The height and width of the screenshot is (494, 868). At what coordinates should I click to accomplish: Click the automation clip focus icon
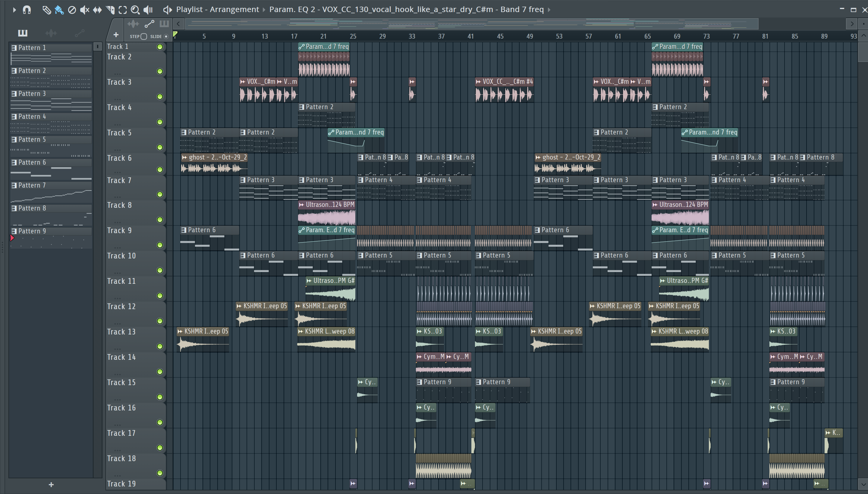[149, 24]
